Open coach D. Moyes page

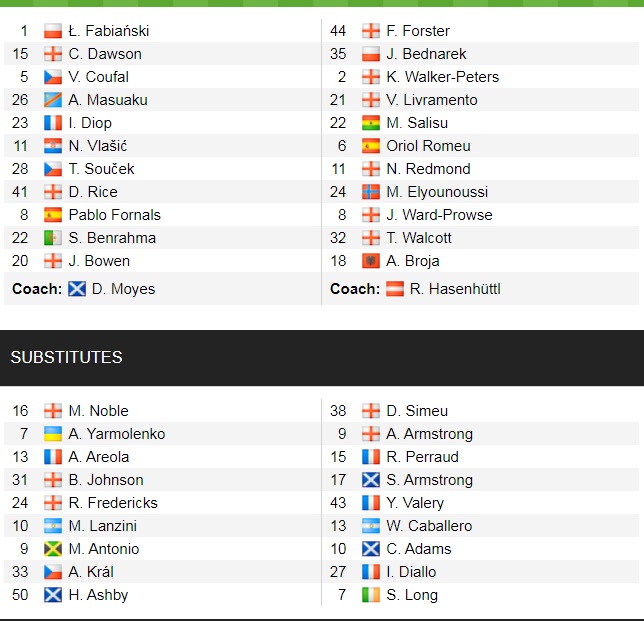[123, 289]
